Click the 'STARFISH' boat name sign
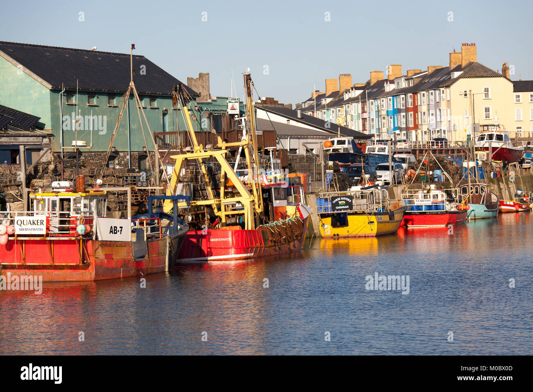Viewport: 533px width, 392px height. point(422,202)
